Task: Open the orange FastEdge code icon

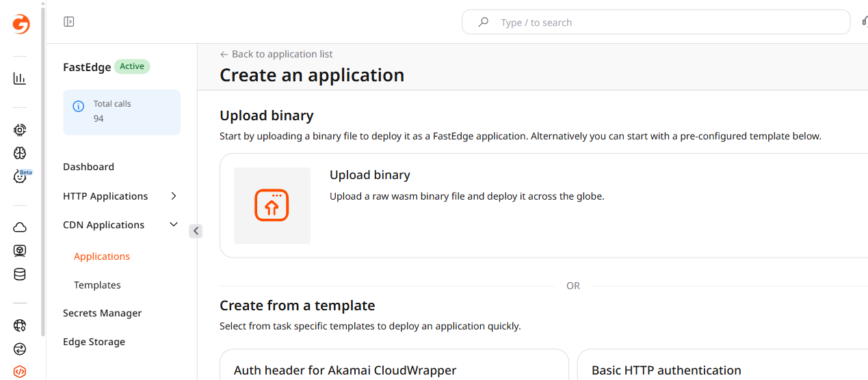Action: click(20, 372)
